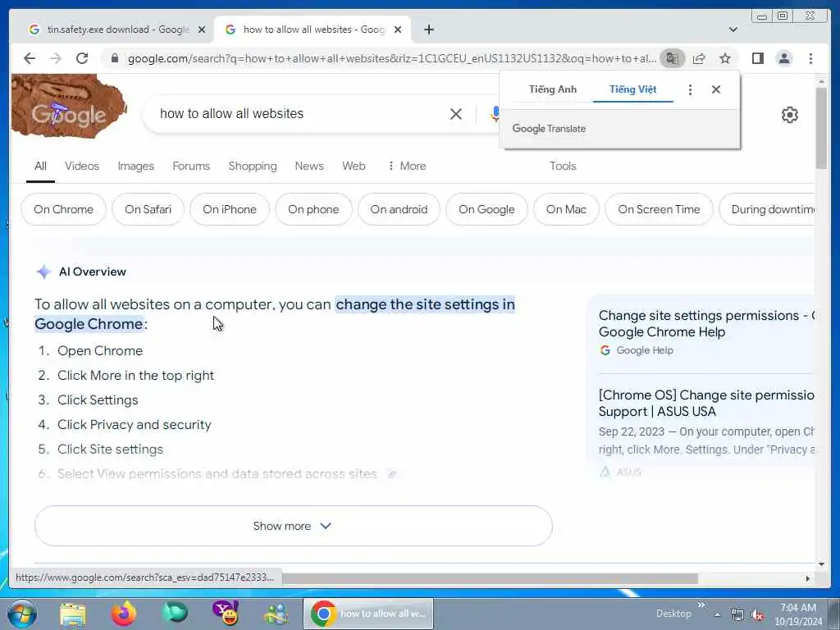840x630 pixels.
Task: Click into the Google search input field
Action: (x=300, y=113)
